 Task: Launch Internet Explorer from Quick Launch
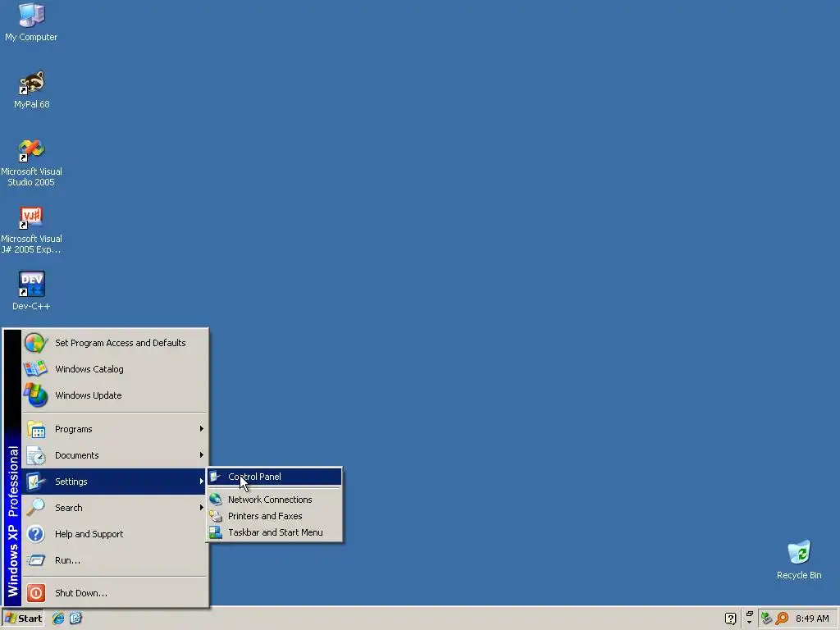58,619
